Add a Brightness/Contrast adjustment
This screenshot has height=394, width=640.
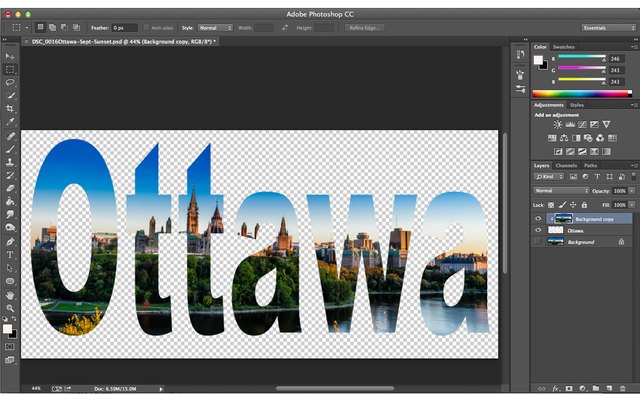coord(558,125)
